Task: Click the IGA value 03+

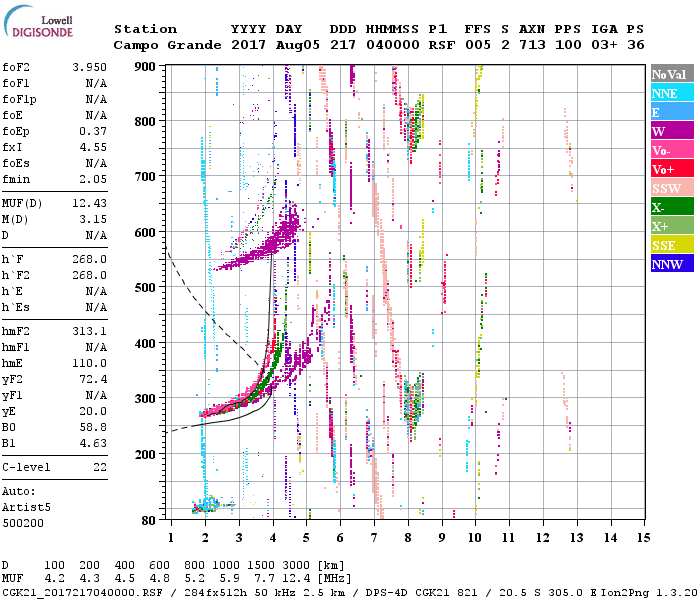Action: point(604,45)
